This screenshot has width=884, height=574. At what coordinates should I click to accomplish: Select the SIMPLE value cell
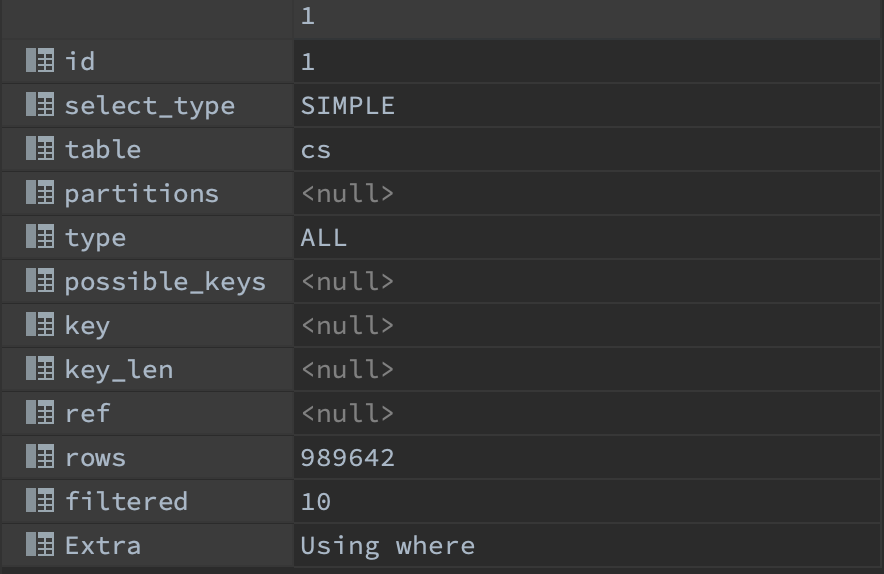(x=348, y=105)
